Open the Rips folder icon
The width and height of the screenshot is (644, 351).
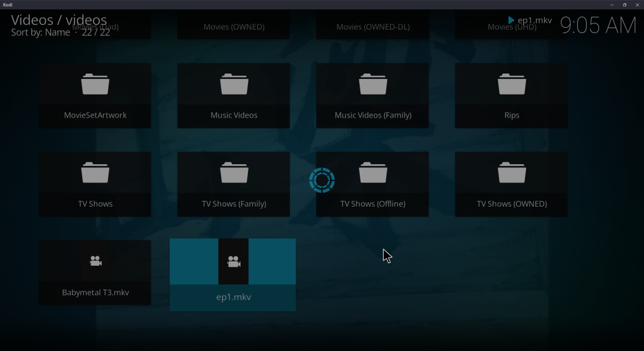click(512, 84)
